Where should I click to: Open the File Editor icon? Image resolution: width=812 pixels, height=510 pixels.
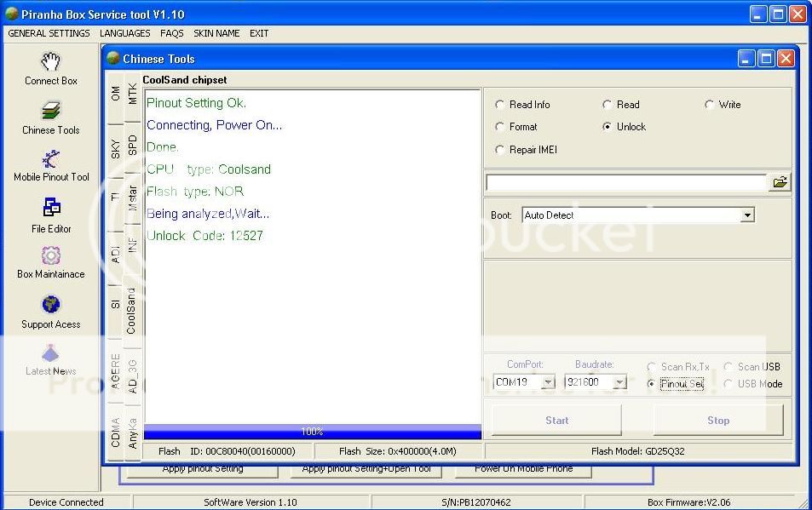[51, 208]
